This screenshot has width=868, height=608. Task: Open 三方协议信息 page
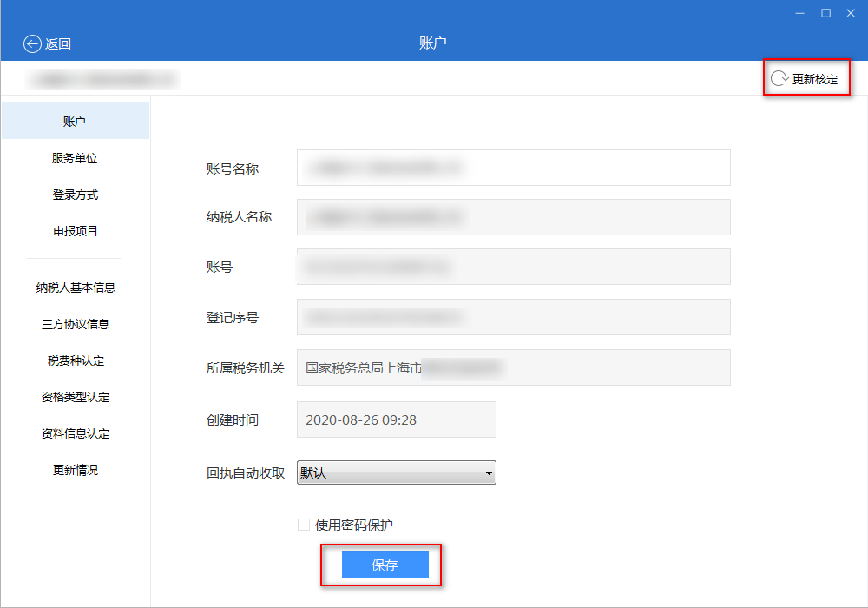[x=75, y=324]
